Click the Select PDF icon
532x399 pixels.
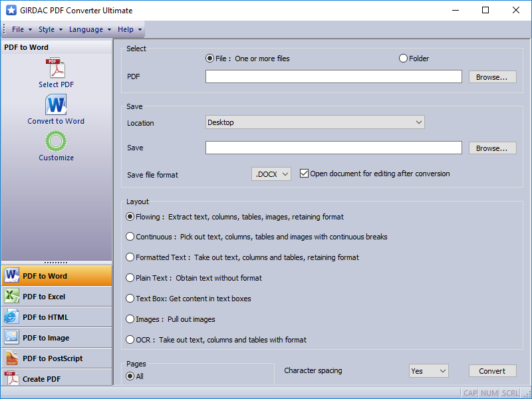(x=56, y=68)
